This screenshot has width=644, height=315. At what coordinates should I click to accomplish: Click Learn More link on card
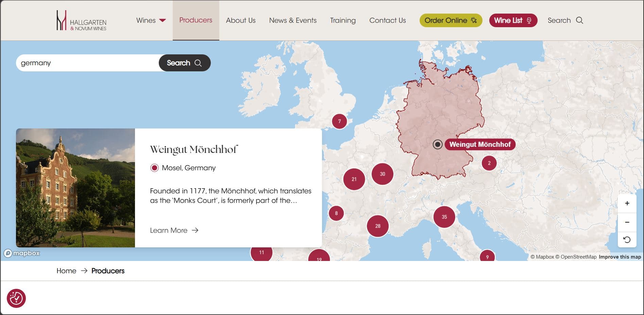[174, 230]
